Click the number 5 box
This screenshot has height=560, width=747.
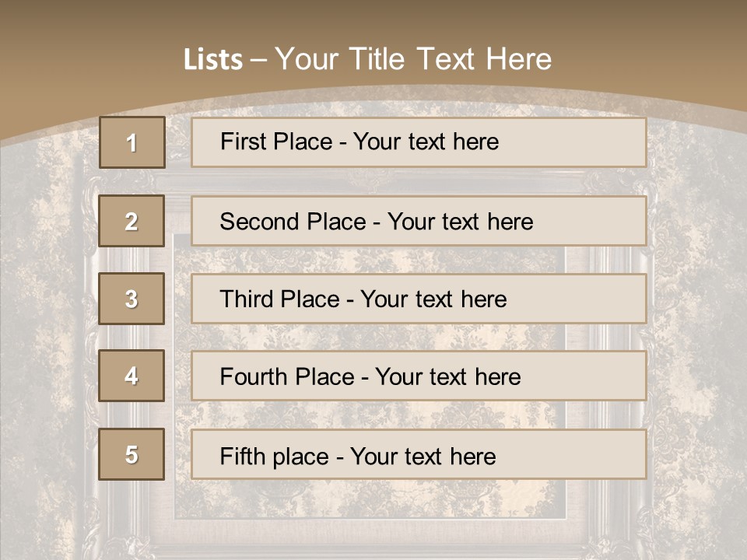click(132, 454)
